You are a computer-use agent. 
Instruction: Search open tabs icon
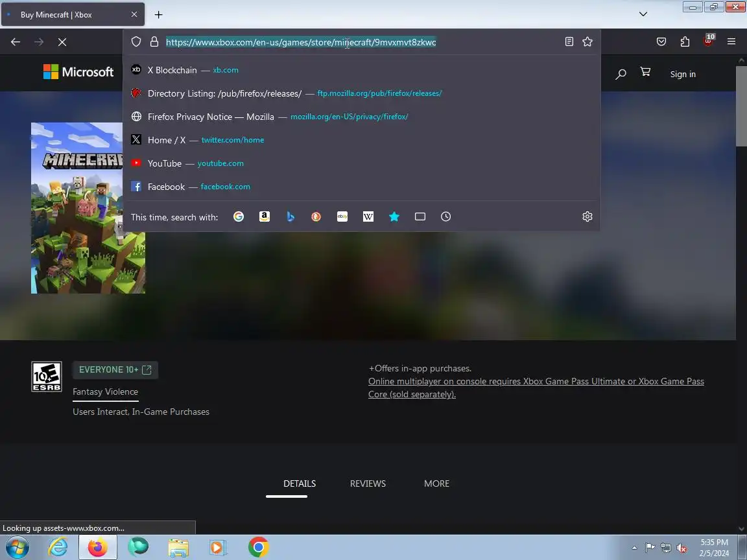coord(420,216)
